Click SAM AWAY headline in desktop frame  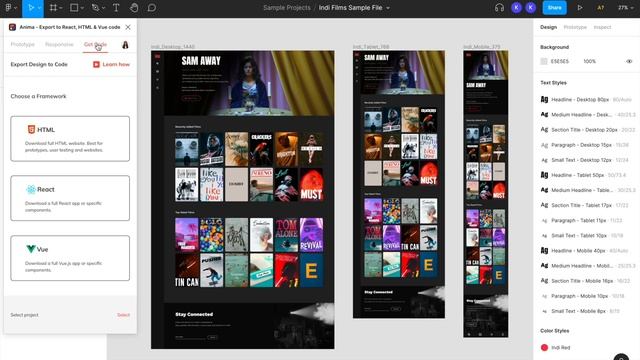[x=201, y=61]
